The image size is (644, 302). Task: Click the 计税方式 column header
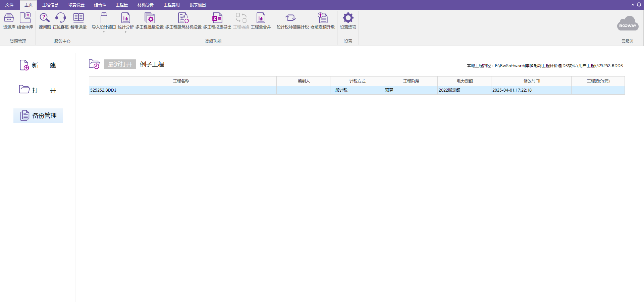pyautogui.click(x=357, y=81)
